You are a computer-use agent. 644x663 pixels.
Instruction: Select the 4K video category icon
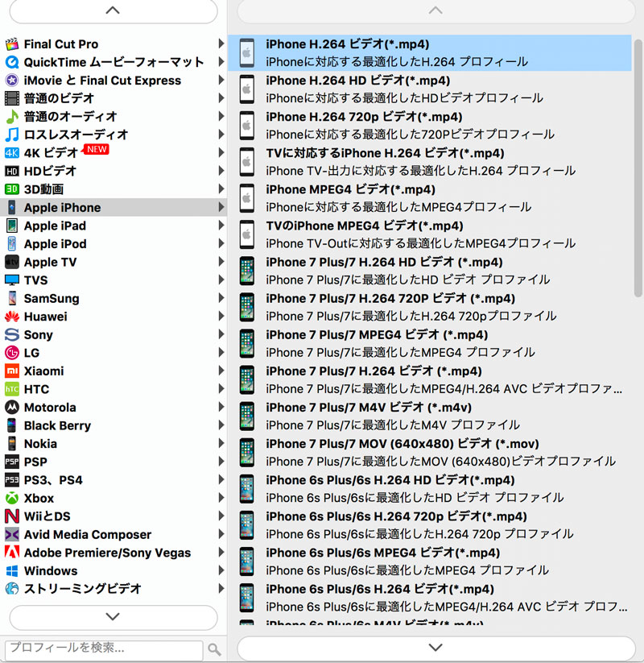[12, 153]
